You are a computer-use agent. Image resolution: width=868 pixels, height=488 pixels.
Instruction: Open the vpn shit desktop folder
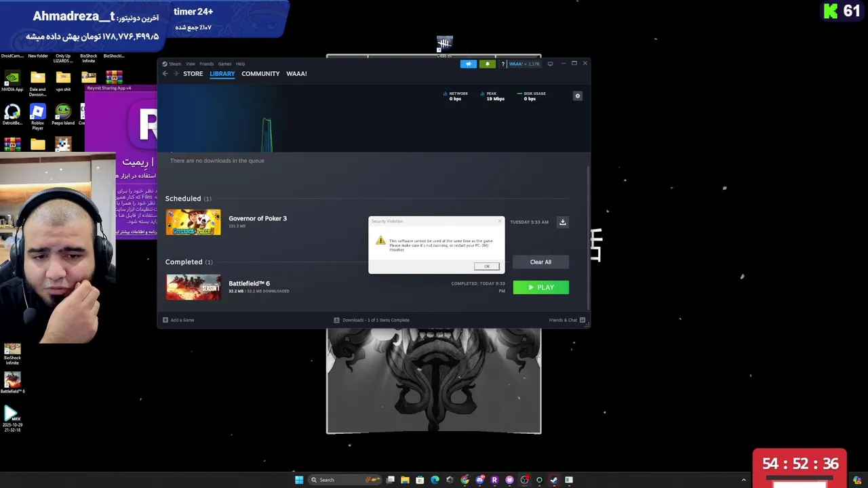63,81
